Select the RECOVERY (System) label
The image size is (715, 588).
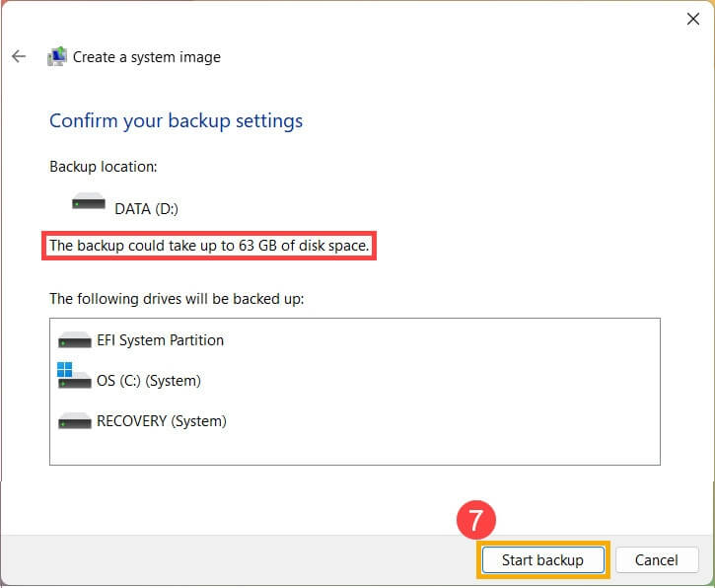click(161, 421)
